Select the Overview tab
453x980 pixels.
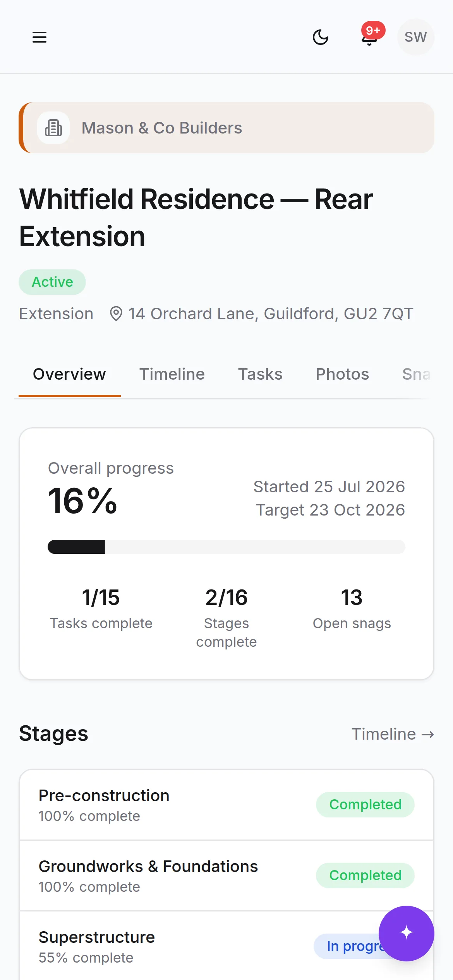[x=69, y=374]
